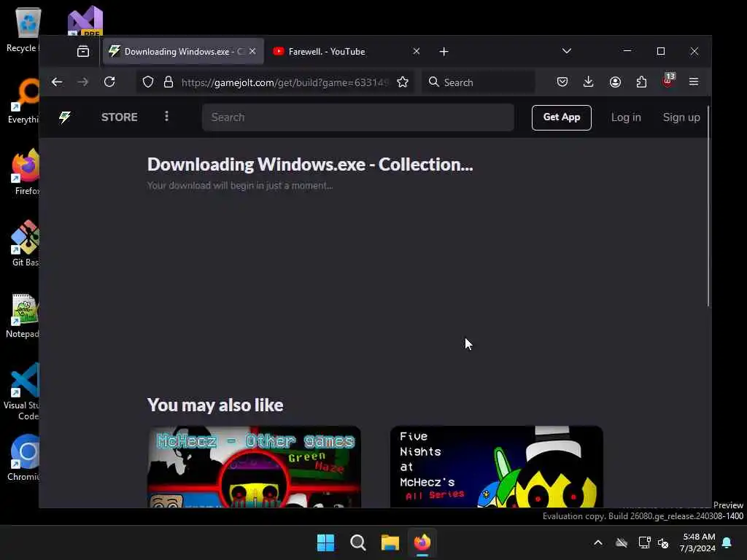Save page to Pocket
Screen dimensions: 747x560
(x=562, y=82)
